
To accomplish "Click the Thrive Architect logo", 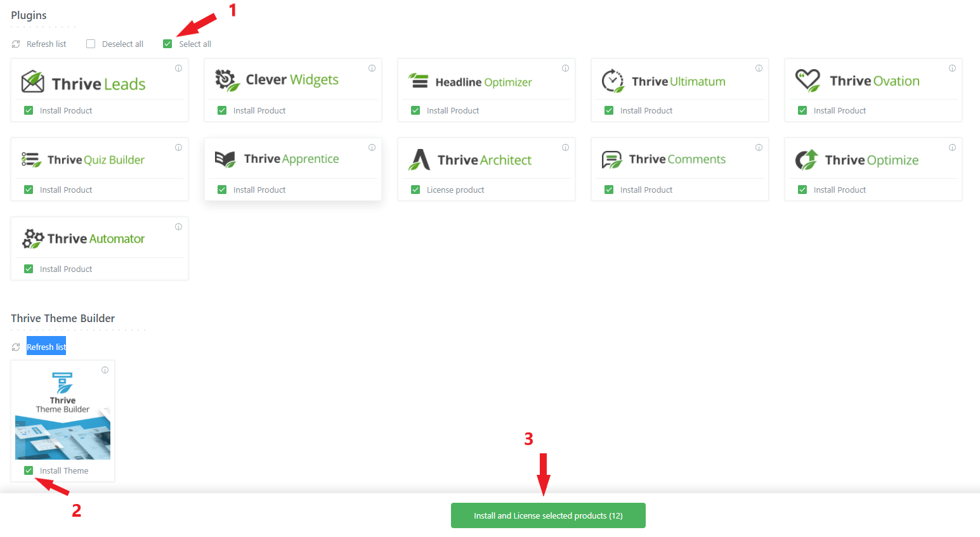I will pos(470,160).
